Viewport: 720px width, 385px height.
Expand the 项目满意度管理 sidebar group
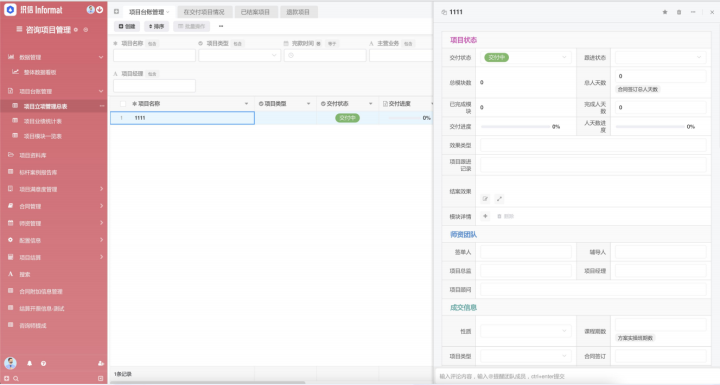pyautogui.click(x=101, y=189)
